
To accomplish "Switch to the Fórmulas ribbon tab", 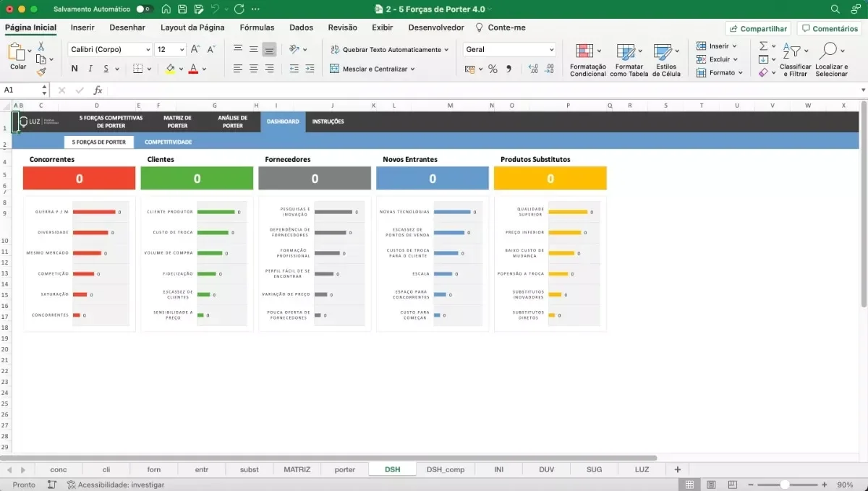I will coord(257,27).
